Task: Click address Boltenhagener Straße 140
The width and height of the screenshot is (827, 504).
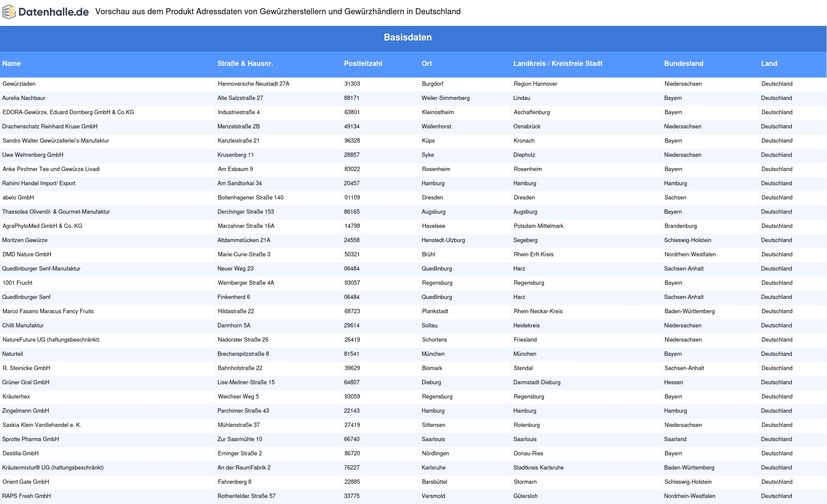Action: pos(251,198)
